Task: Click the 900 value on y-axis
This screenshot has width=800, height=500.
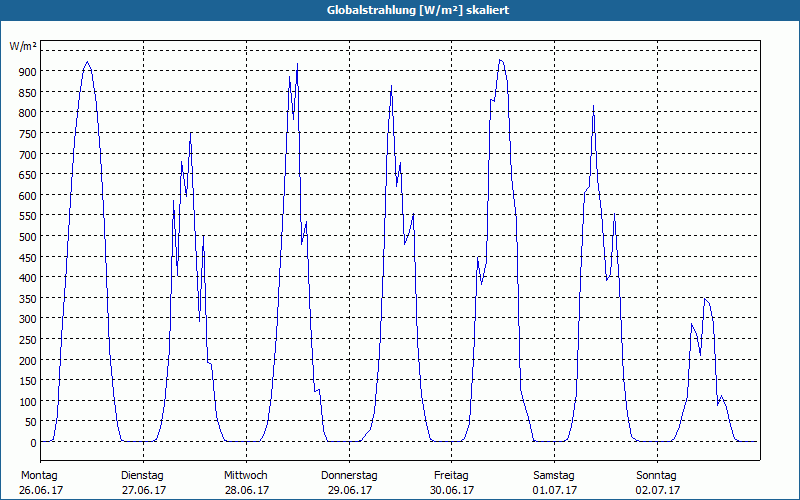Action: [28, 71]
